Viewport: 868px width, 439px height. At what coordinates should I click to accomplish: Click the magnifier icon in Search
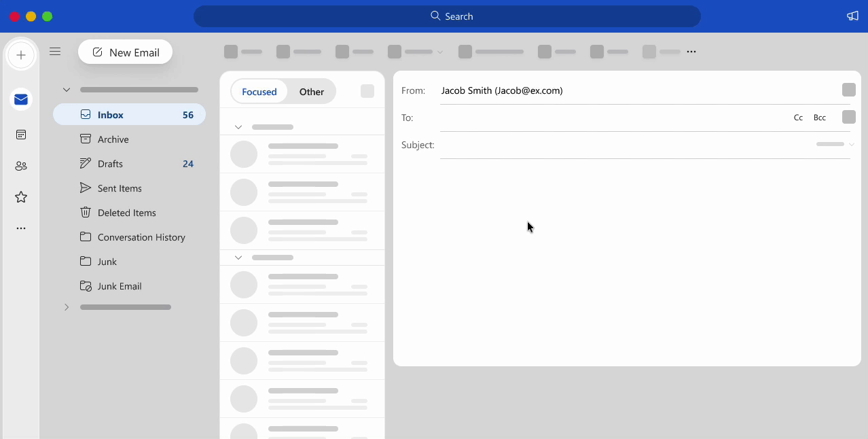[x=436, y=16]
